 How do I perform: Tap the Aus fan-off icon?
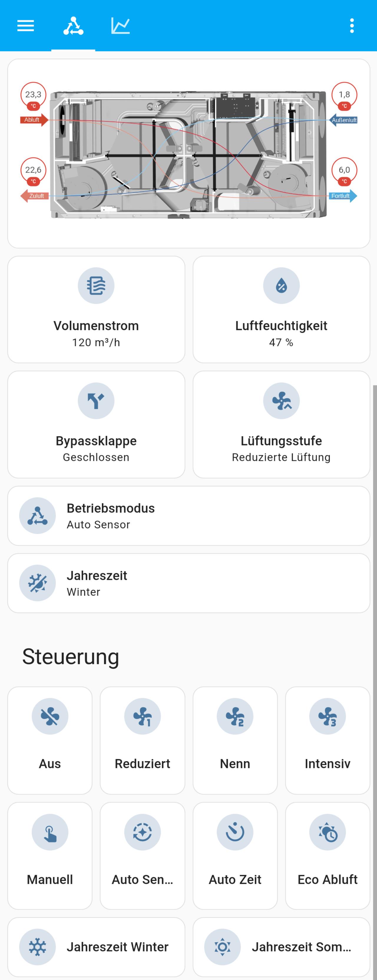coord(50,716)
